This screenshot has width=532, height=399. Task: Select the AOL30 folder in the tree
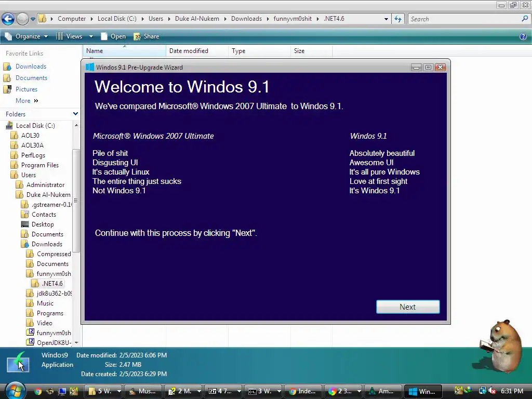pyautogui.click(x=30, y=136)
